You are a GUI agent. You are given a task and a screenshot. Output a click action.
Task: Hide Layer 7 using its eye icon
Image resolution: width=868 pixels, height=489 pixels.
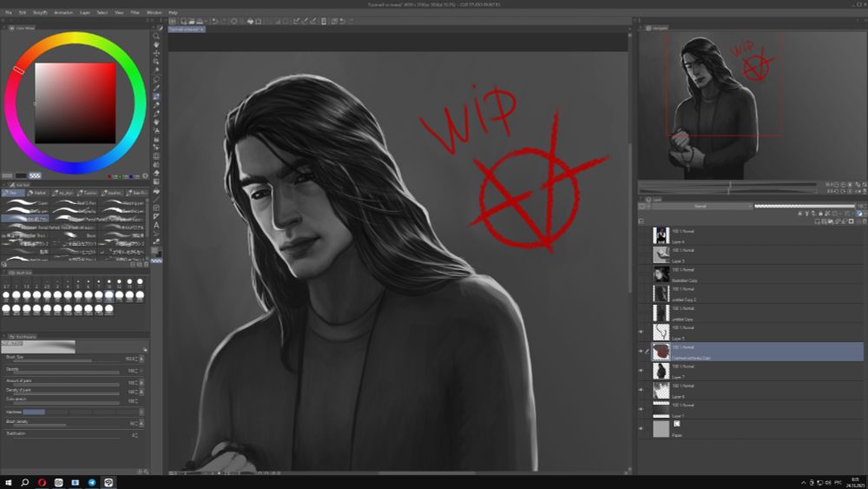[x=641, y=371]
